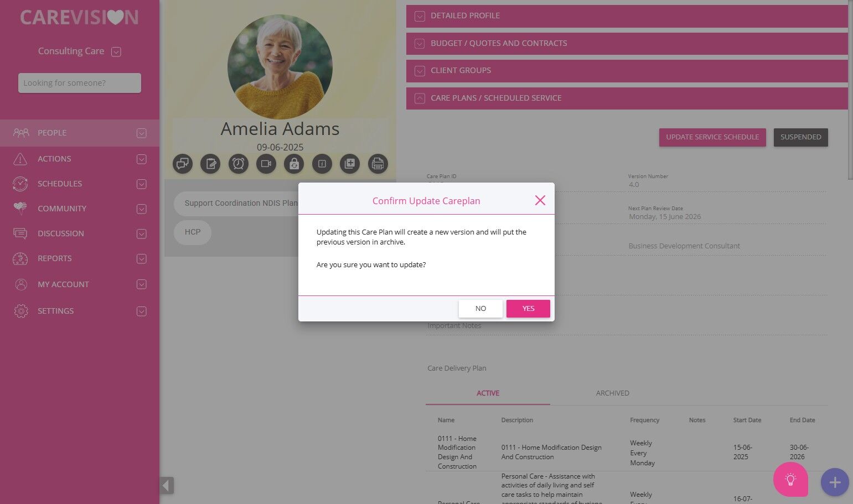
Task: Start video call with camera icon
Action: coord(266,164)
